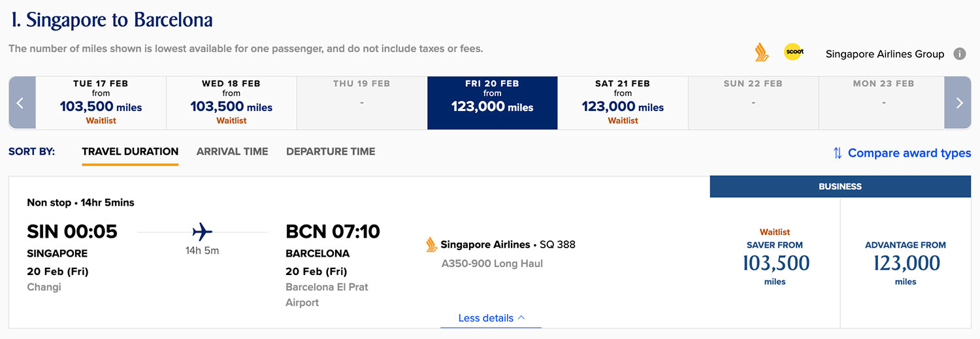
Task: Click the Singapore Airlines logo icon
Action: click(761, 52)
